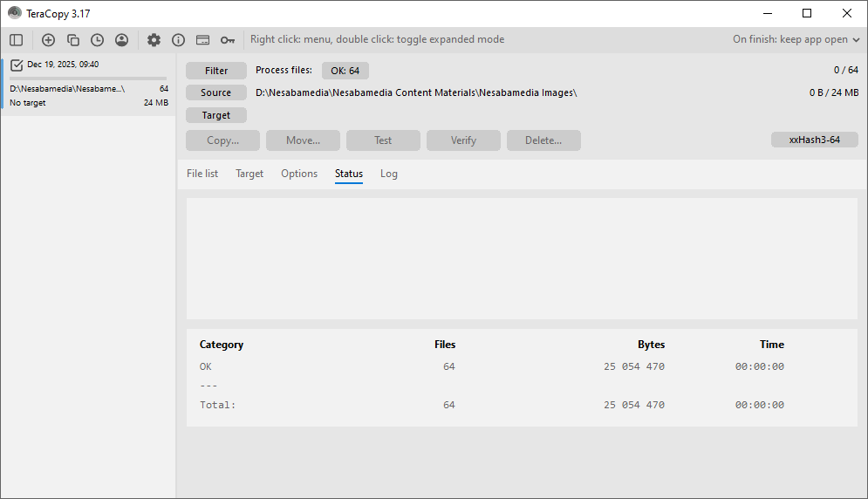This screenshot has width=868, height=499.
Task: Click the duplicate task icon
Action: point(73,40)
